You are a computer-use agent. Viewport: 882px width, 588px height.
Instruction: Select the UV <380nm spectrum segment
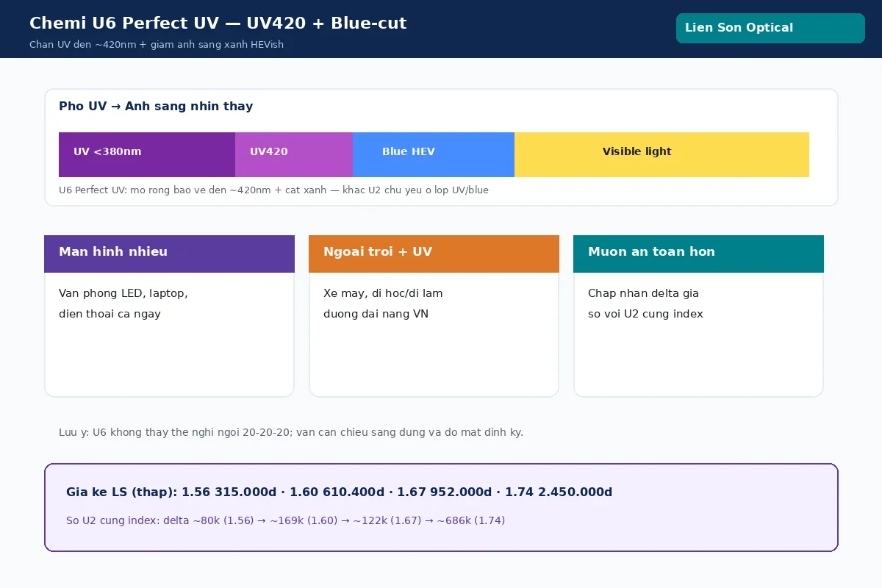pos(147,154)
